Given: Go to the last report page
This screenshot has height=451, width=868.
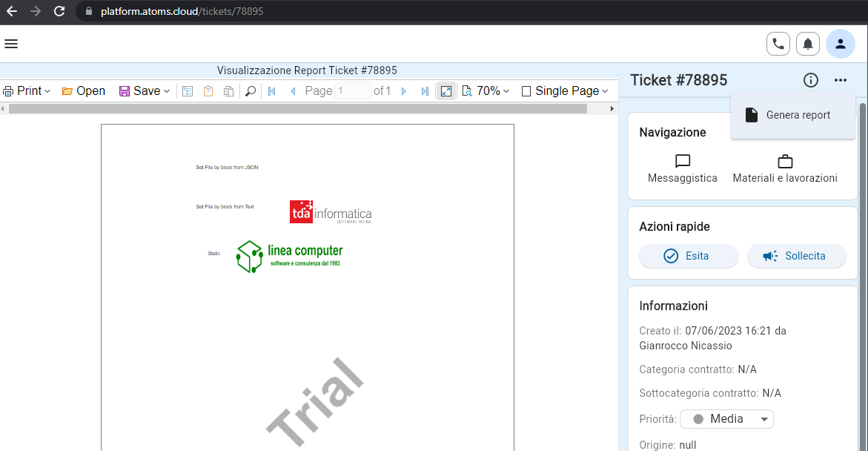Looking at the screenshot, I should click(425, 90).
